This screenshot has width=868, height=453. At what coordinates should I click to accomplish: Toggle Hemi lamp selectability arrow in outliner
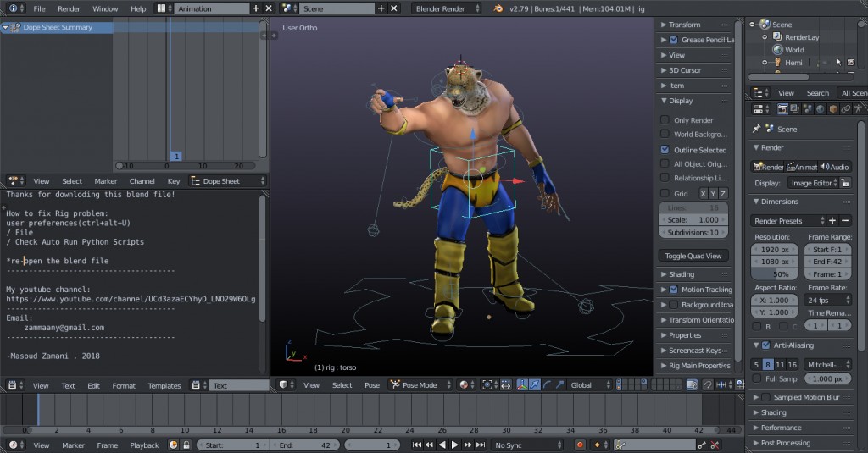click(x=838, y=63)
